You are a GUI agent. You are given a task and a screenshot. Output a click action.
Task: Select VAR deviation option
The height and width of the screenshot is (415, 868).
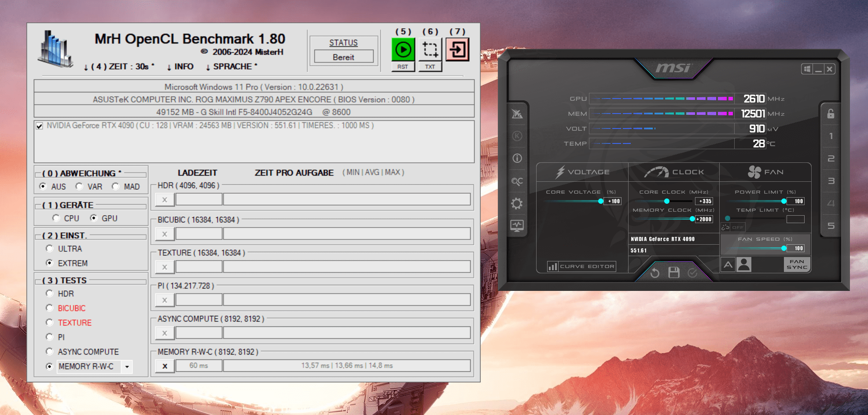79,186
